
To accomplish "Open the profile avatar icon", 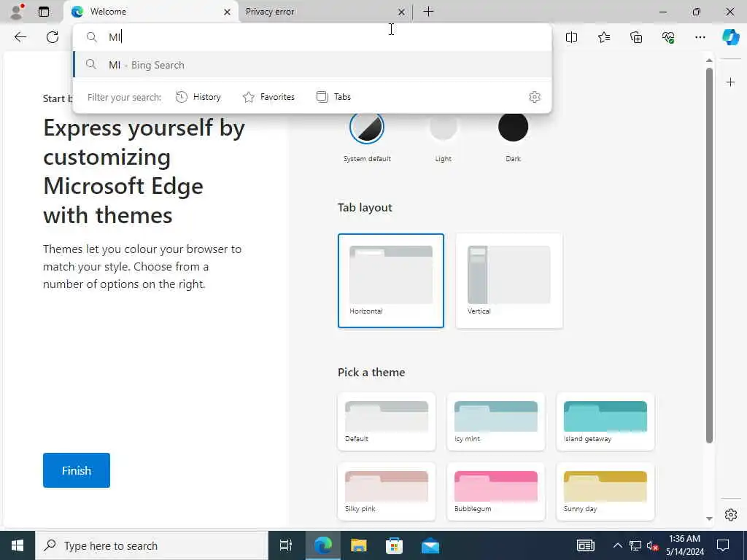I will click(18, 12).
